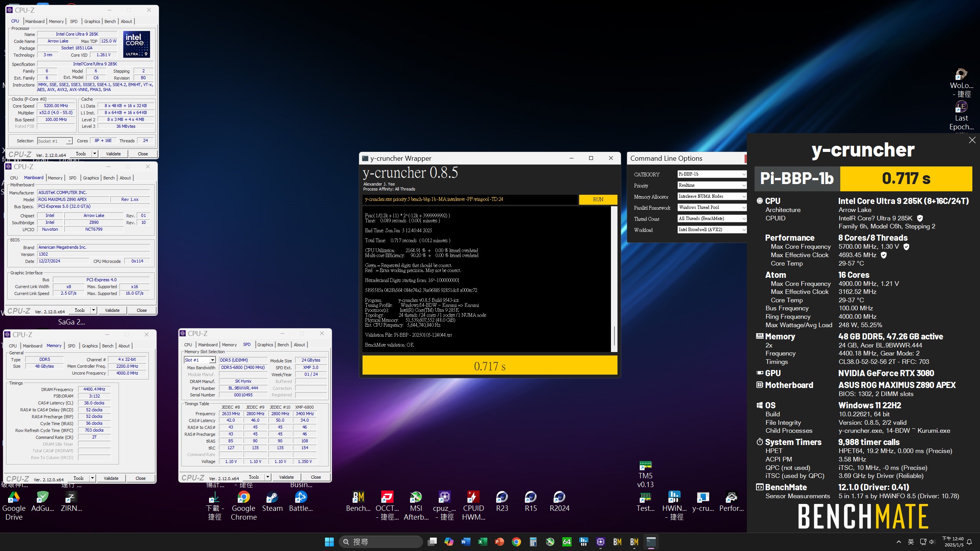Expand the Priority dropdown set to Realtime
The width and height of the screenshot is (980, 551).
[712, 185]
